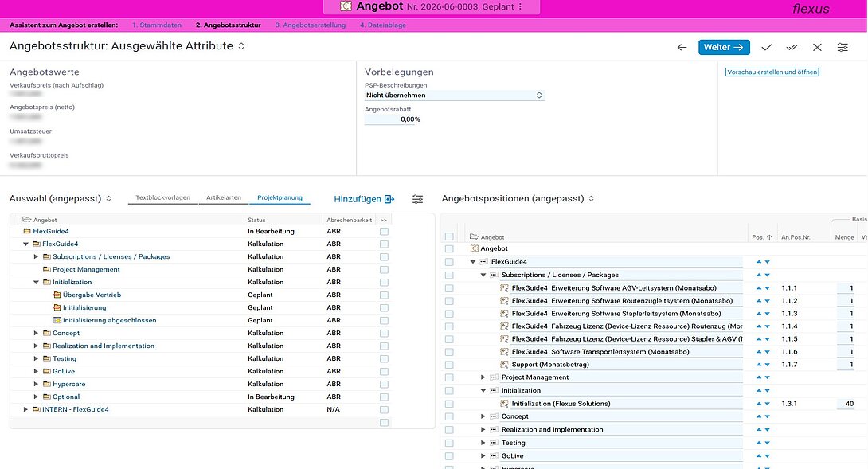Image resolution: width=868 pixels, height=469 pixels.
Task: Click folder icon of Project Management row
Action: (x=46, y=270)
